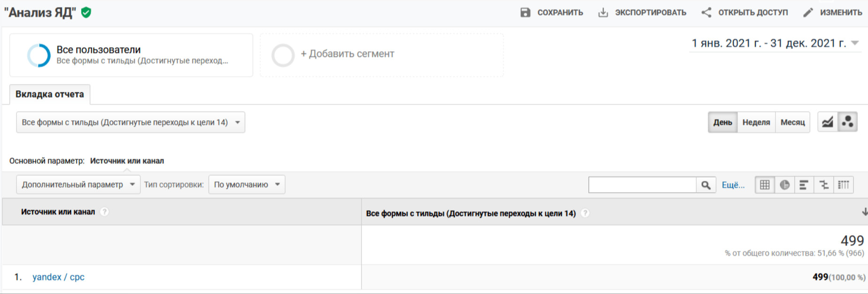This screenshot has height=294, width=868.
Task: Open the Вкладка отчета tab
Action: pyautogui.click(x=50, y=94)
